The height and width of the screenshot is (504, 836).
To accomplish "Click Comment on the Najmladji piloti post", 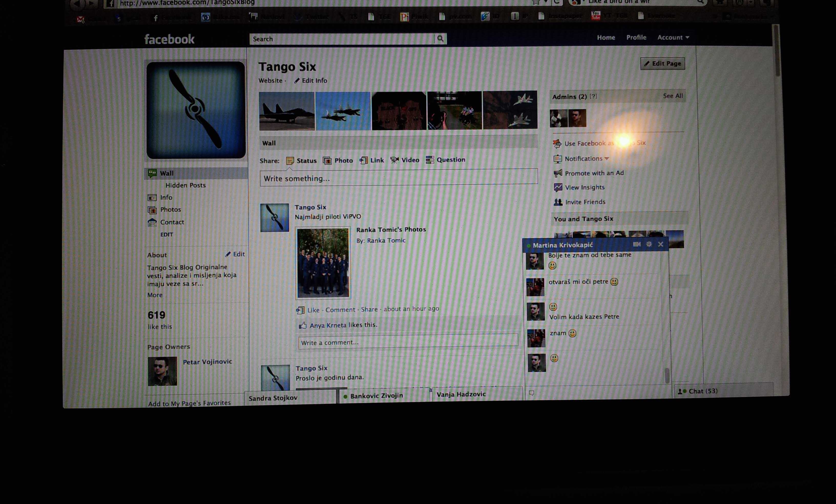I will (x=340, y=310).
